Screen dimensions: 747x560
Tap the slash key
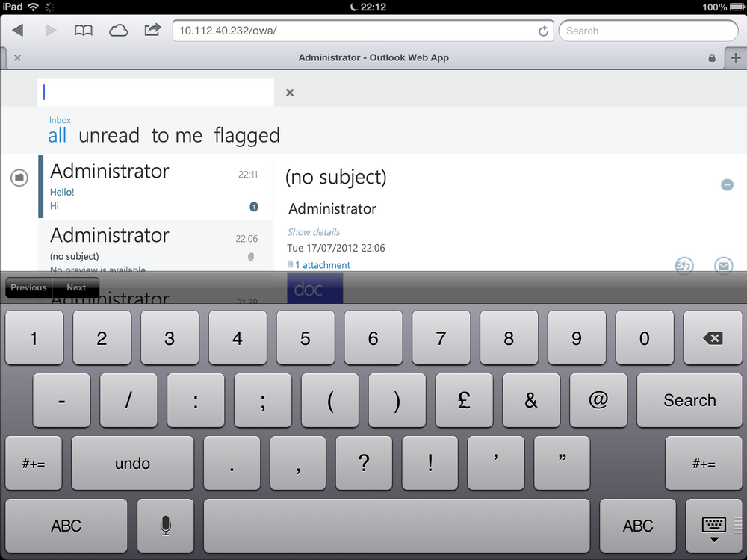[x=128, y=400]
